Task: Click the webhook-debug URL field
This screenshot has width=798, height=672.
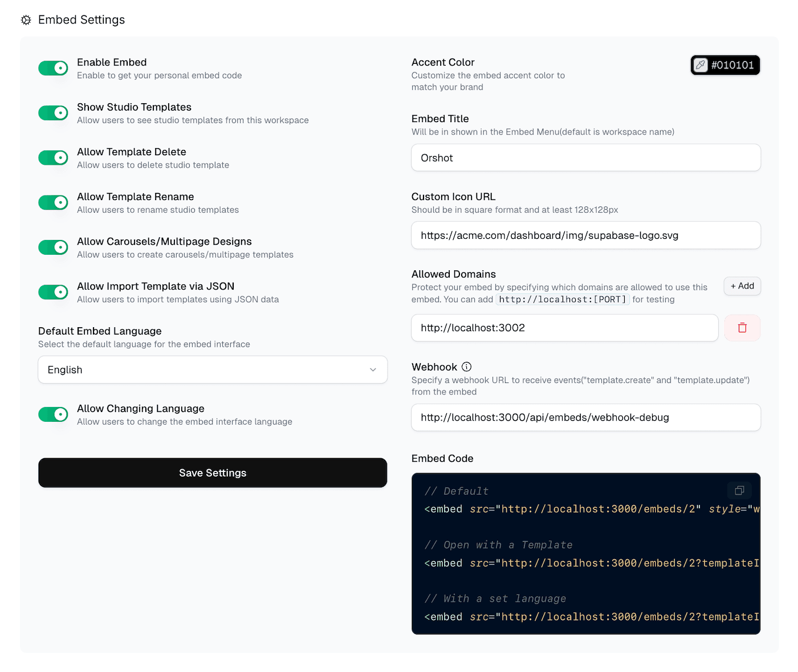Action: [585, 417]
